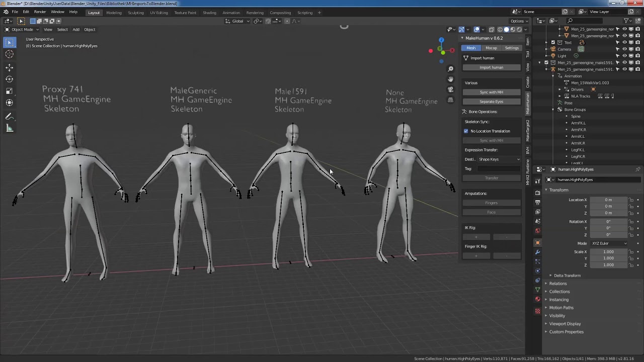This screenshot has width=644, height=362.
Task: Select the Rotate tool in the left toolbar
Action: (10, 79)
